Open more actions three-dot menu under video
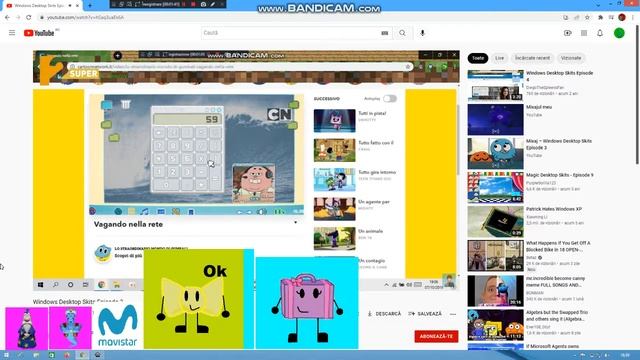This screenshot has width=640, height=360. (x=453, y=314)
